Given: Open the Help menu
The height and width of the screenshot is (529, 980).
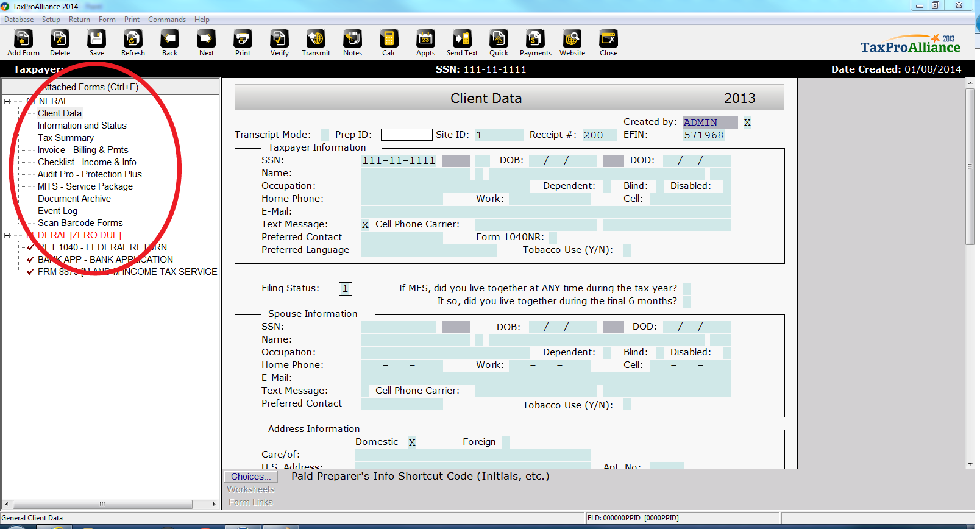Looking at the screenshot, I should (202, 20).
